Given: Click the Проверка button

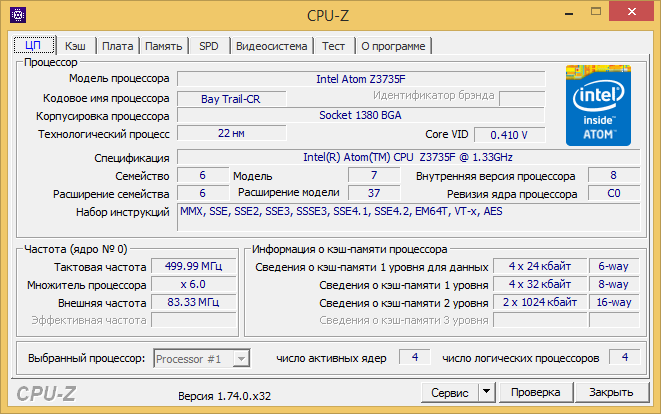Looking at the screenshot, I should [535, 392].
